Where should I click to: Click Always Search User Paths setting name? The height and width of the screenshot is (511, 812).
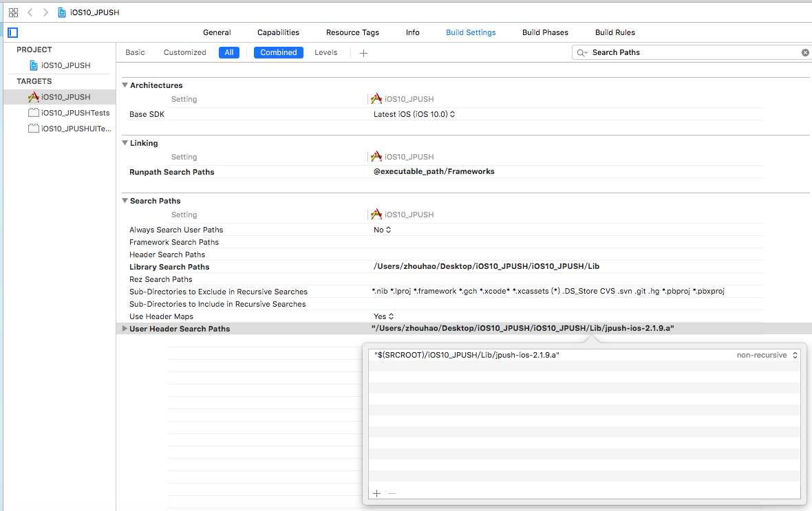coord(176,229)
